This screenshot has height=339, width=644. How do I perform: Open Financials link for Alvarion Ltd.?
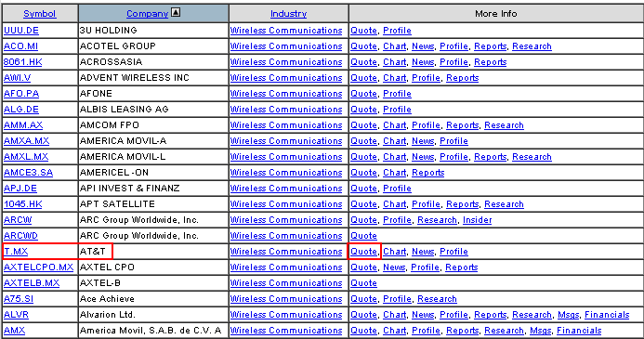(607, 315)
